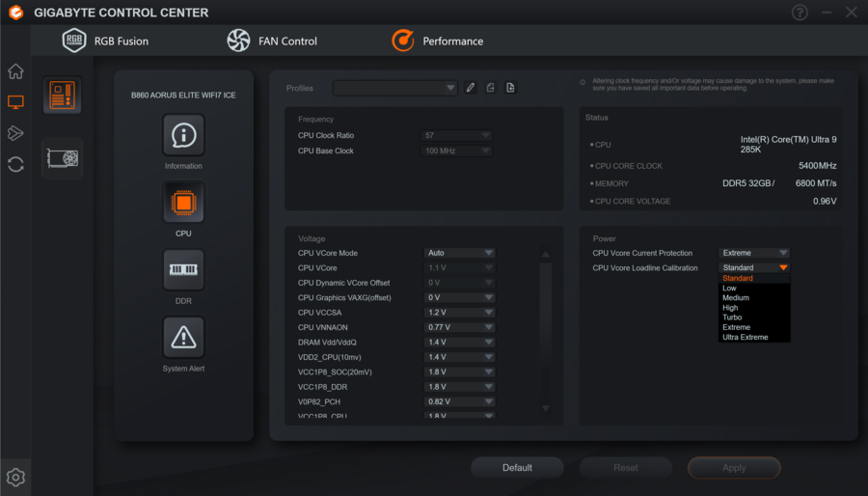Collapse the CPU Vcore Loadline Calibration dropdown
This screenshot has height=496, width=868.
[754, 268]
